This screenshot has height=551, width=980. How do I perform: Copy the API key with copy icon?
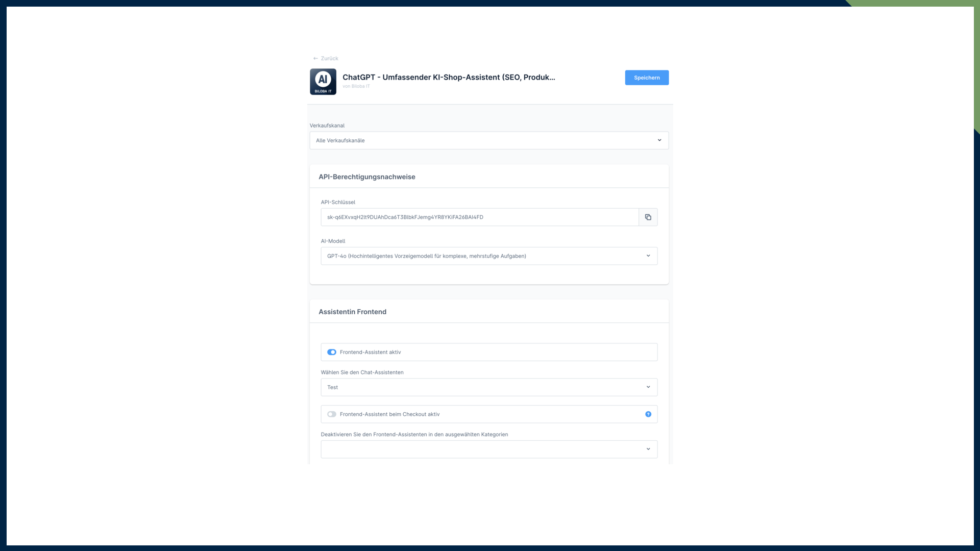click(648, 217)
